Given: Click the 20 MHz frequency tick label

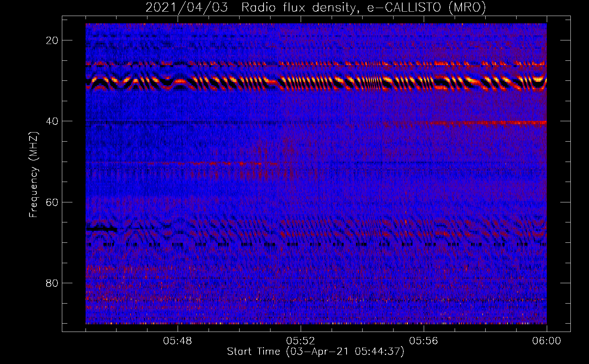Looking at the screenshot, I should tap(52, 40).
